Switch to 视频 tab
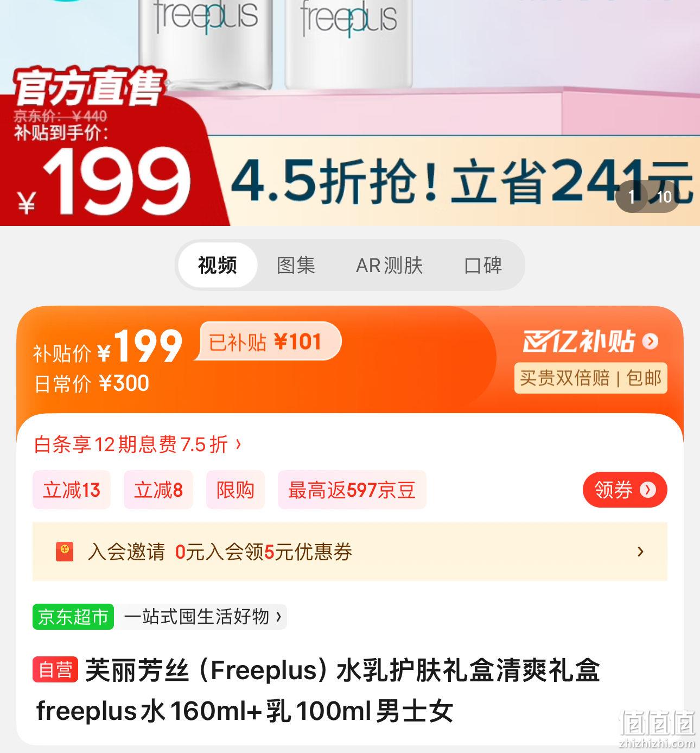700x753 pixels. [217, 265]
